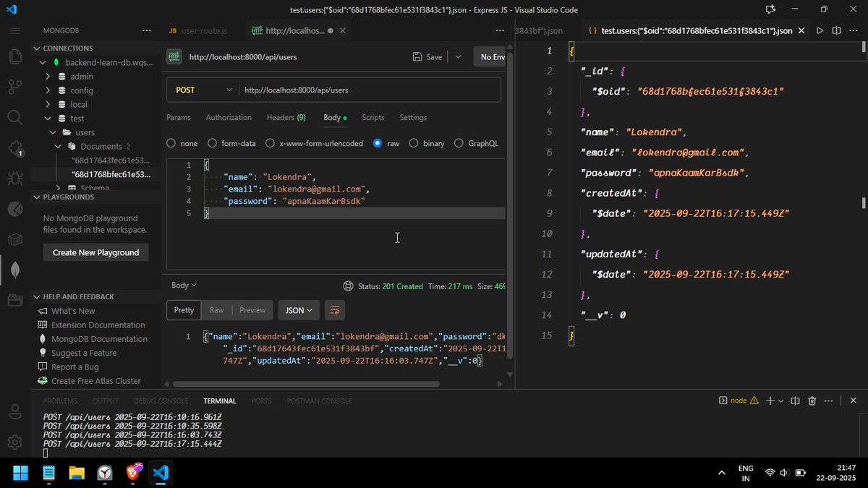Open the Run and Debug view

pyautogui.click(x=15, y=178)
